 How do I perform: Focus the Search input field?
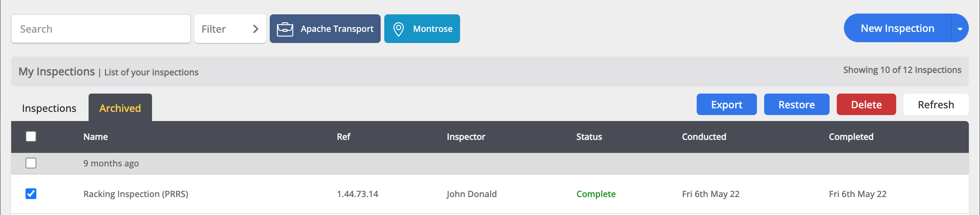click(x=101, y=29)
